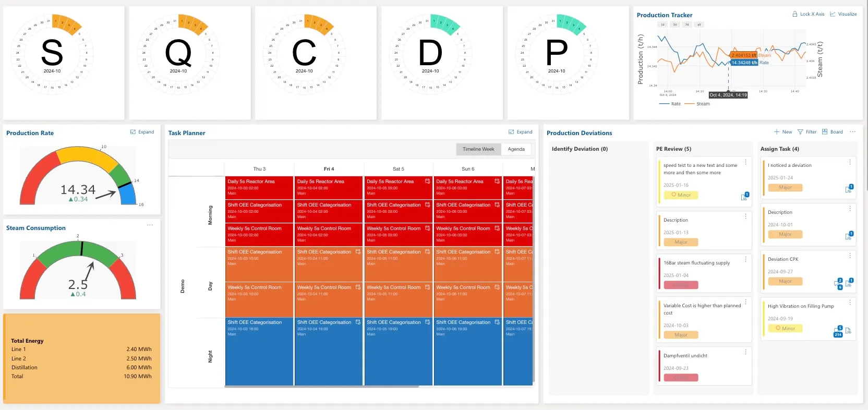
Task: Switch to Timeline Week view
Action: 478,149
